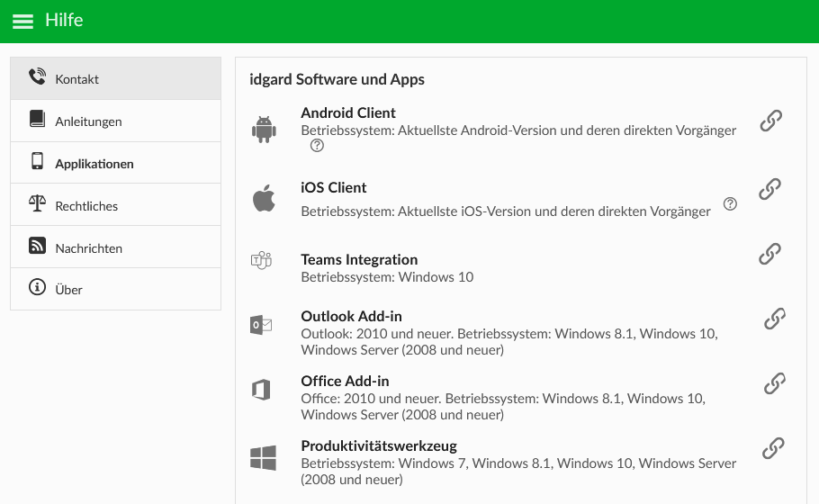Select Applikationen sidebar item
Image resolution: width=819 pixels, height=504 pixels.
coord(115,163)
